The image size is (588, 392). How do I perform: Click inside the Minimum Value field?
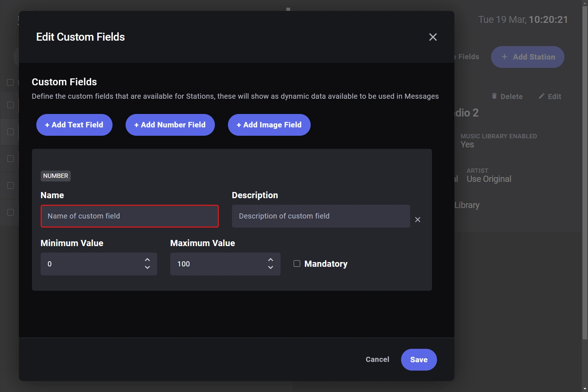[93, 264]
